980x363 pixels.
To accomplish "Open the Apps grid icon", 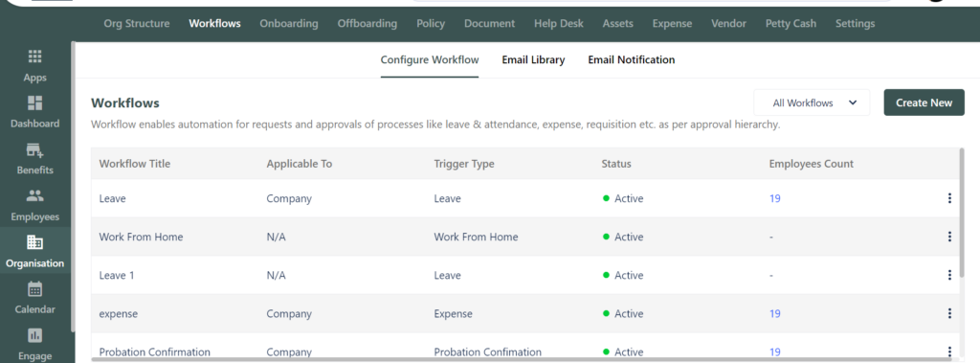I will (x=35, y=57).
